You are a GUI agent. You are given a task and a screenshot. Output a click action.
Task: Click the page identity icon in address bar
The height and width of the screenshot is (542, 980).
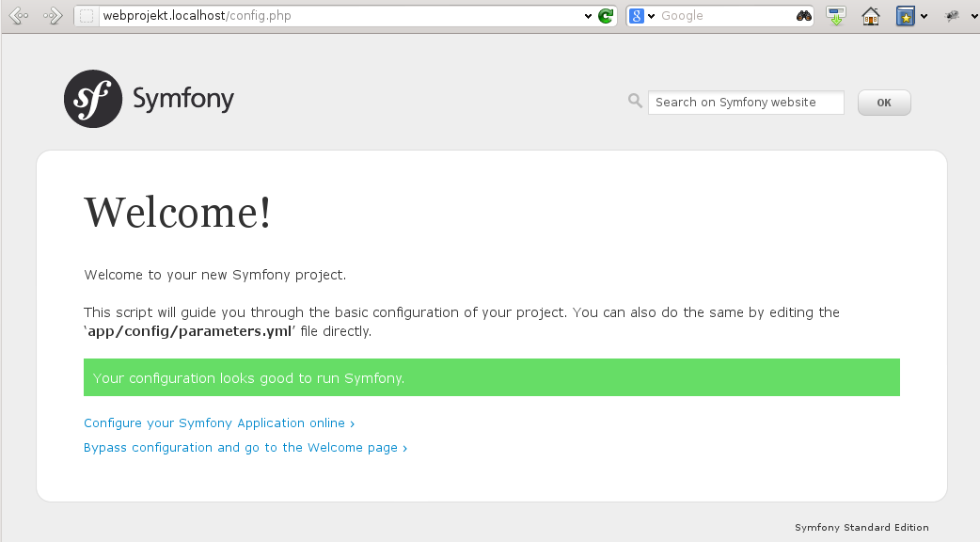[87, 16]
